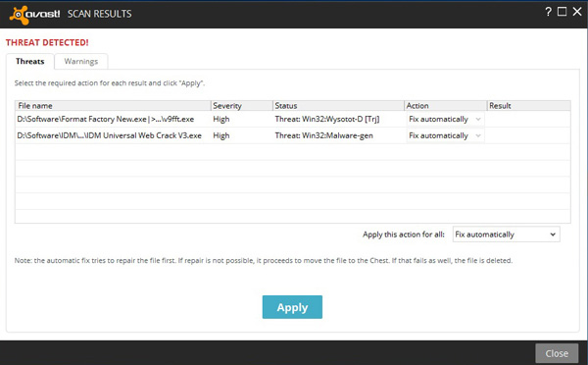Click the Win32:Wysotot-D [Trj] threat status
Viewport: 588px width, 365px height.
(327, 119)
